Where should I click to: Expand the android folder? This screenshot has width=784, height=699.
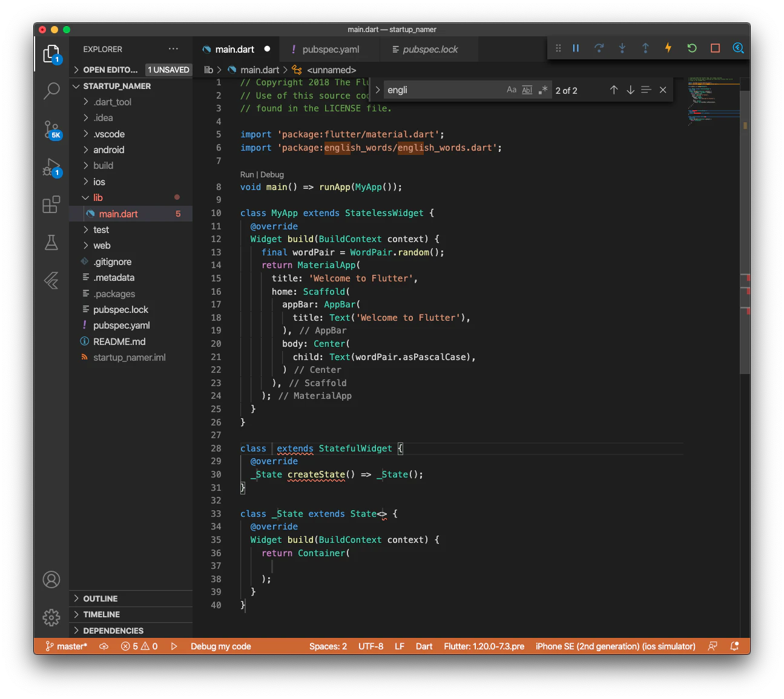tap(108, 149)
